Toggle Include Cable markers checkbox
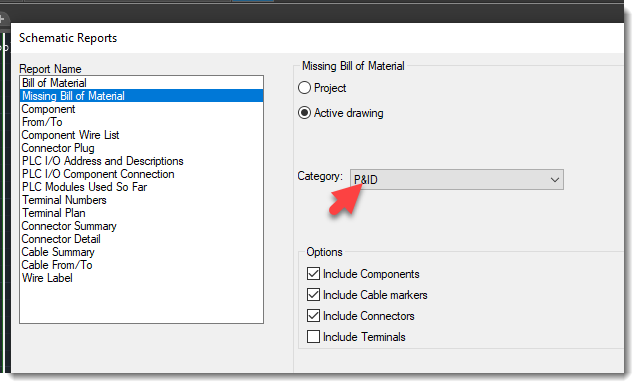Viewport: 639px width, 388px height. tap(313, 294)
